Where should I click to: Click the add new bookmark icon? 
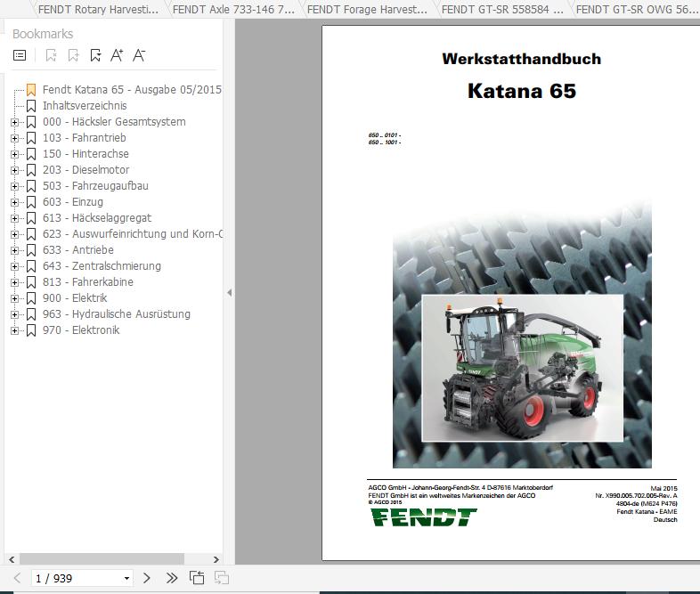[x=73, y=55]
